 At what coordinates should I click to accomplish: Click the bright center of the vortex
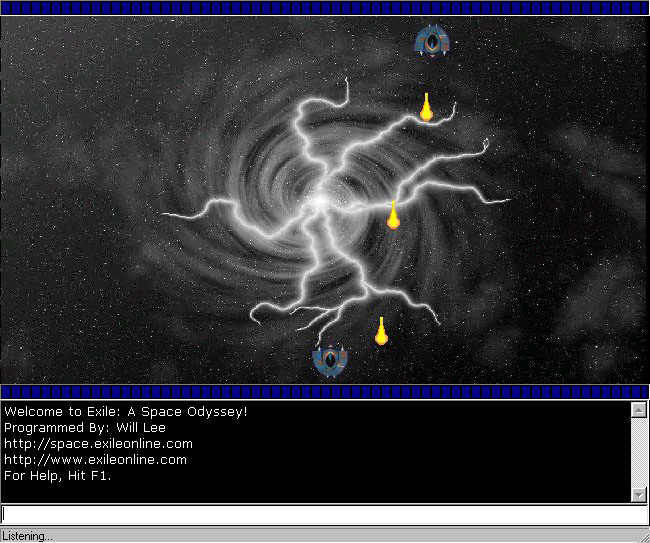coord(320,202)
